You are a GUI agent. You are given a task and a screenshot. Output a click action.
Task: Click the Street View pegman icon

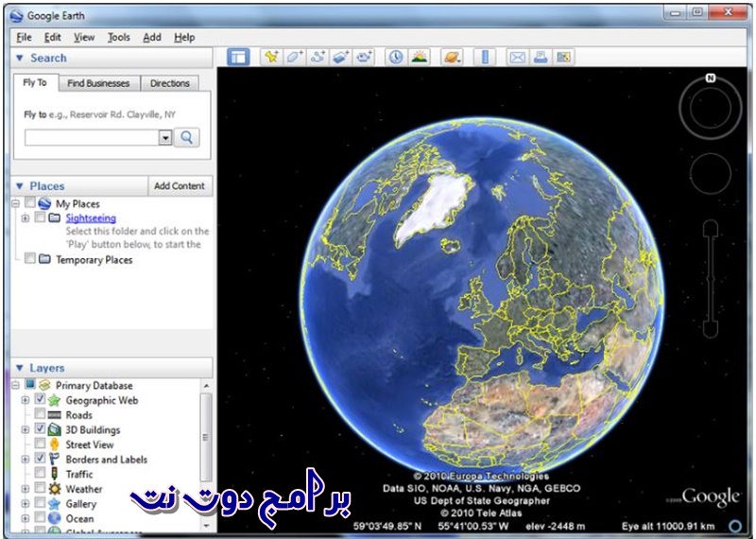click(55, 444)
